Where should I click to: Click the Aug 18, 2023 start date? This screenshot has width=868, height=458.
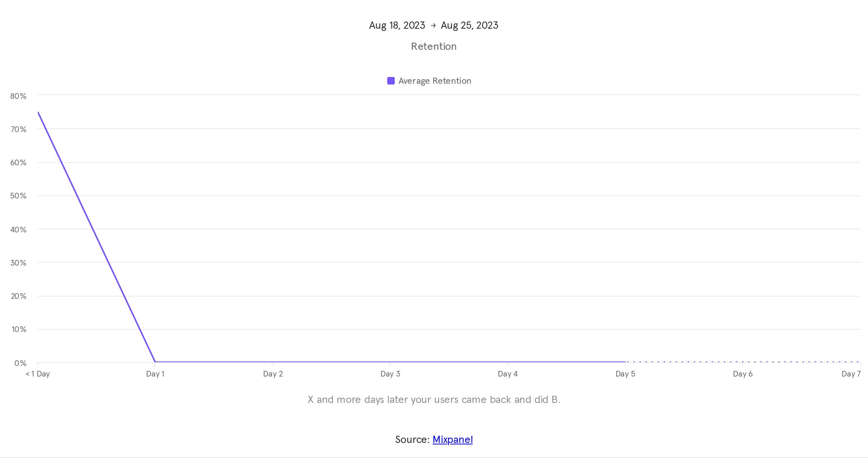coord(397,25)
